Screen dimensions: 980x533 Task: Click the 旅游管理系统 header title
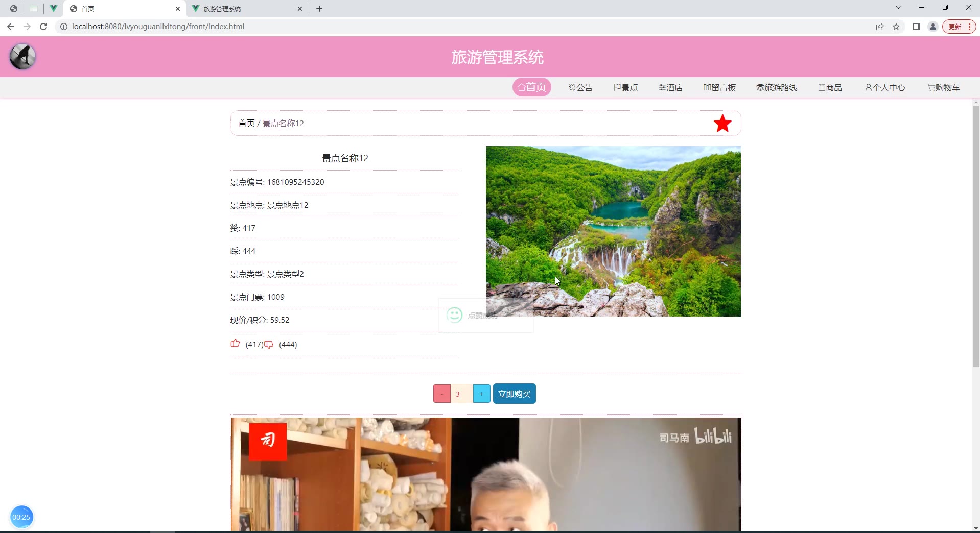pyautogui.click(x=497, y=57)
